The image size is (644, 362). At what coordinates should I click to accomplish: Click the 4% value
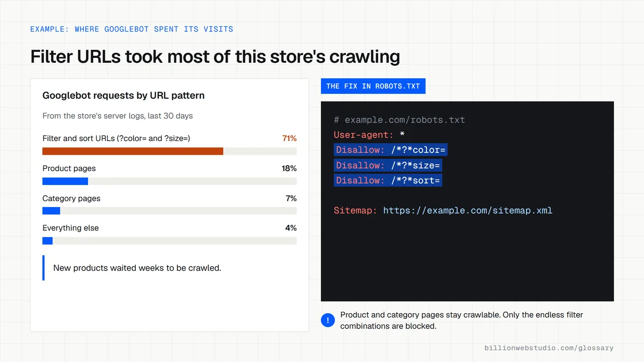click(291, 228)
